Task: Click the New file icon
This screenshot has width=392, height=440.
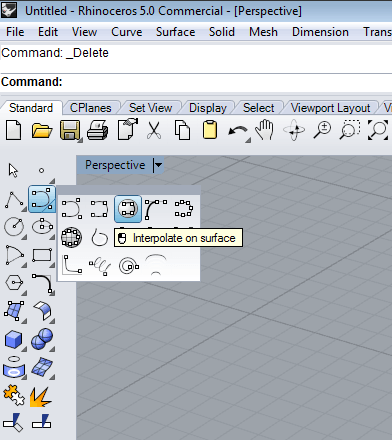Action: tap(14, 130)
